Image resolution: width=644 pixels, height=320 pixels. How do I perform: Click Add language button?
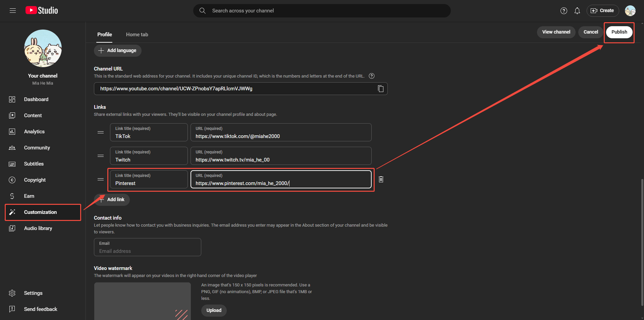[118, 50]
